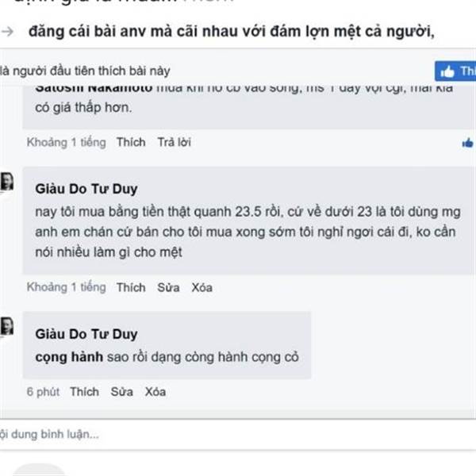Click the Khoảng 1 tiếng timestamp under Satoshi comment
The image size is (476, 476).
[x=67, y=142]
